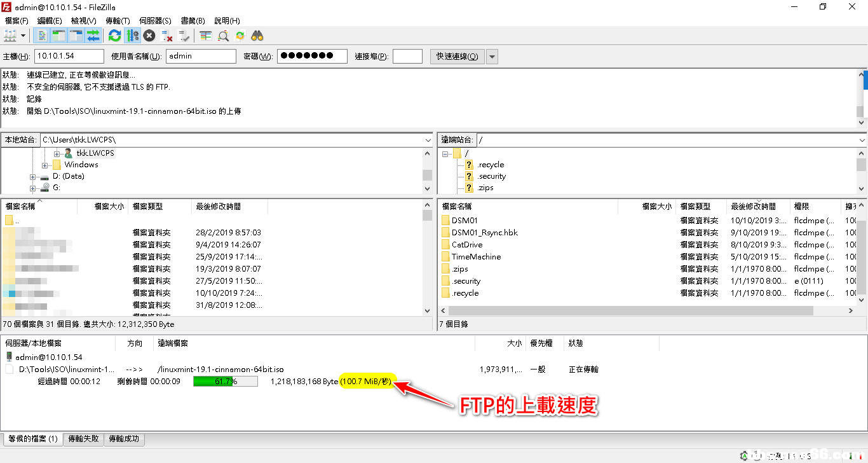Image resolution: width=868 pixels, height=463 pixels.
Task: Toggle the local directory tree view
Action: [59, 36]
